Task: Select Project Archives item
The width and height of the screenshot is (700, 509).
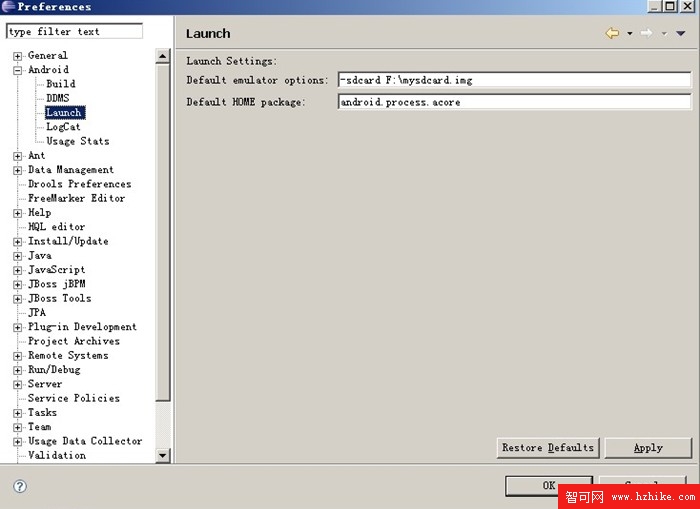Action: click(74, 341)
